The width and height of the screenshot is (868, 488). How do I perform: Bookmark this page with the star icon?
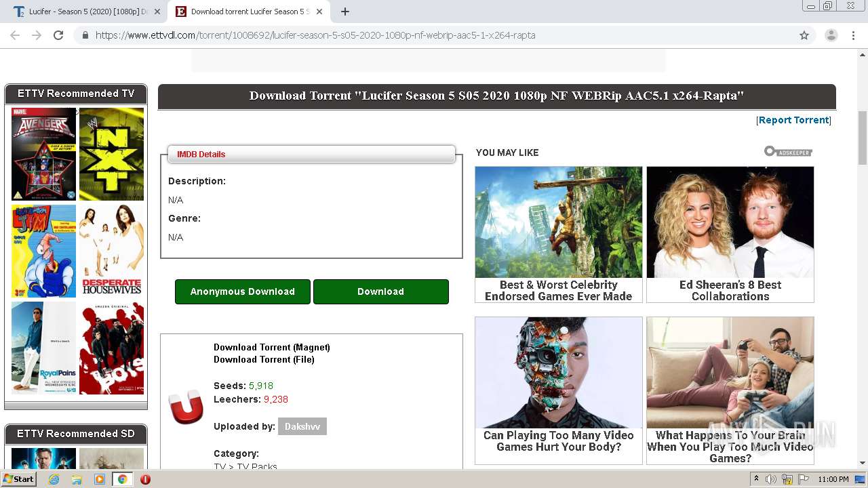(804, 35)
